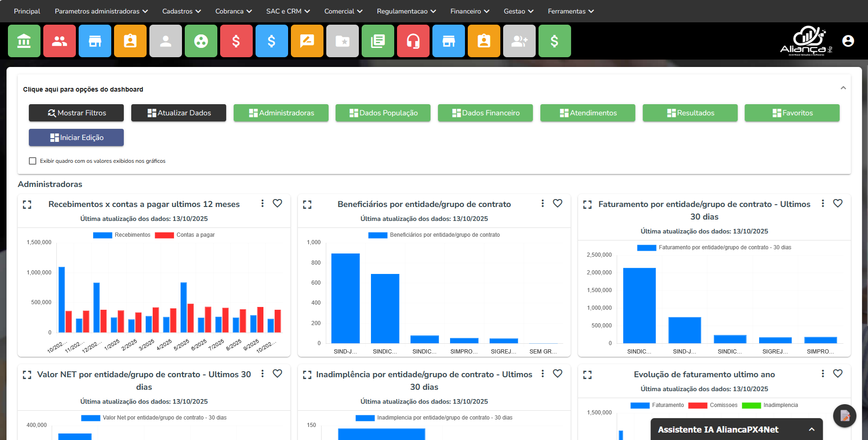Collapse the dashboard options panel chevron

coord(843,88)
